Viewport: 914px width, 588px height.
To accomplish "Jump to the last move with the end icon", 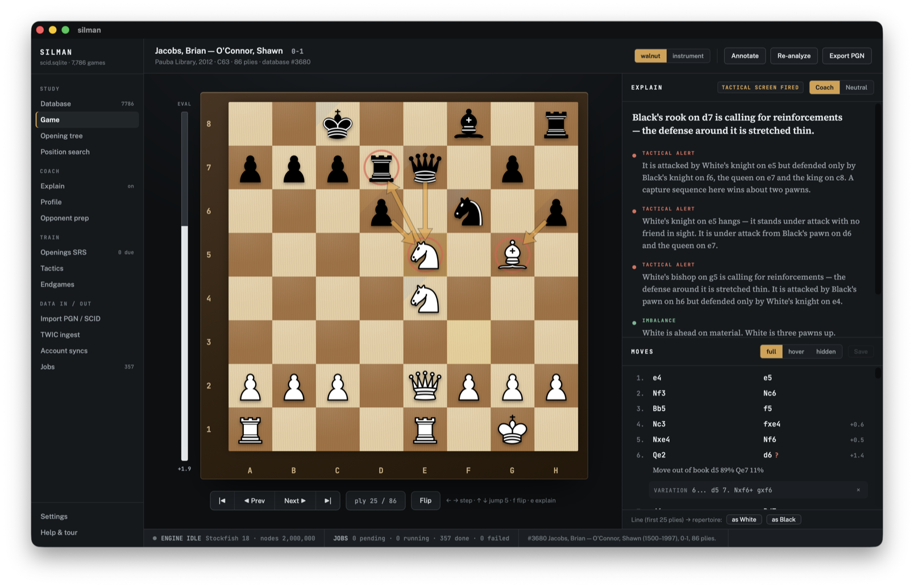I will click(x=327, y=501).
